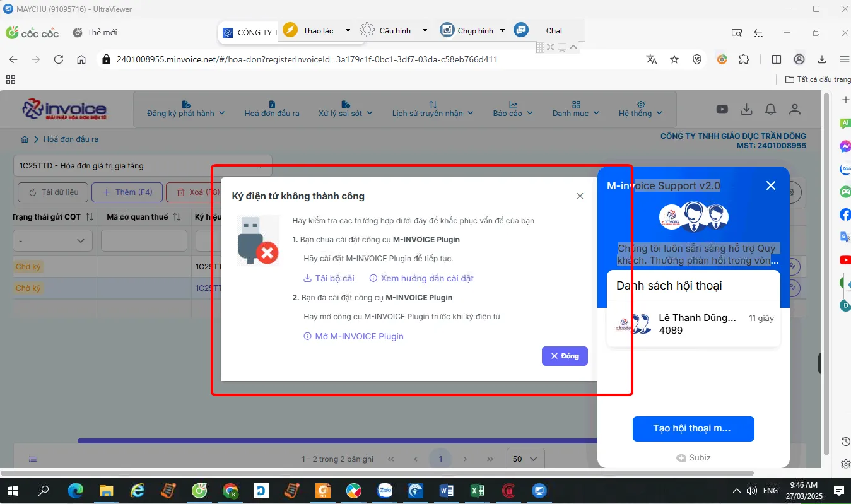Image resolution: width=851 pixels, height=504 pixels.
Task: Close the failed e-signature dialog with the X
Action: click(580, 196)
